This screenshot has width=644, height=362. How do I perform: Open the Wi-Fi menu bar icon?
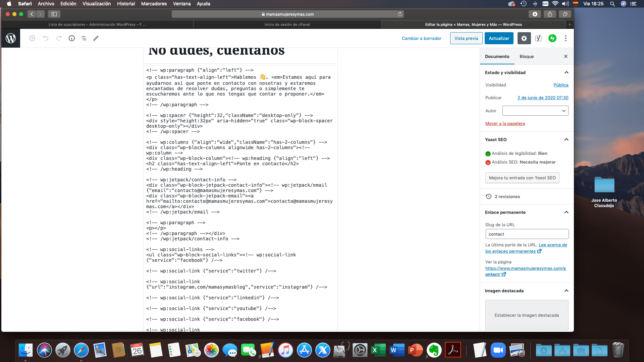tap(555, 4)
